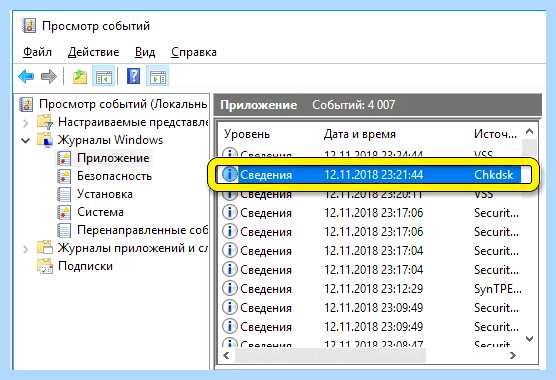Image resolution: width=556 pixels, height=380 pixels.
Task: Click the Event Viewer title bar icon
Action: (x=29, y=26)
